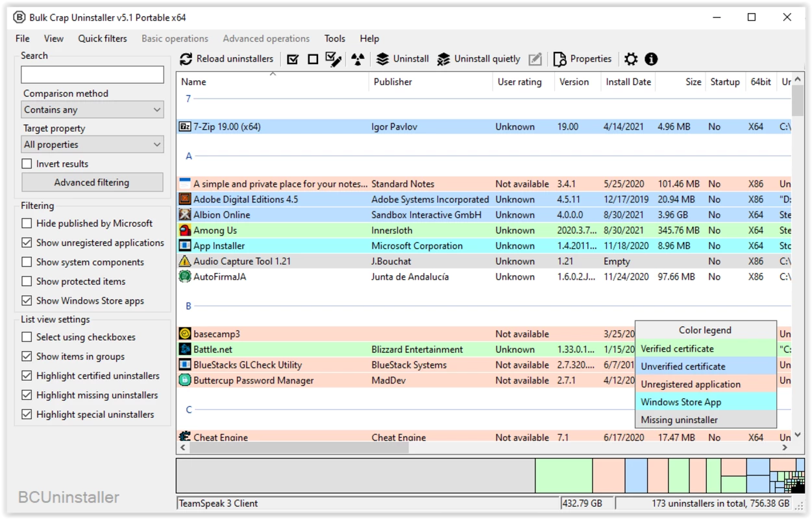Click into the Search text field

click(92, 75)
